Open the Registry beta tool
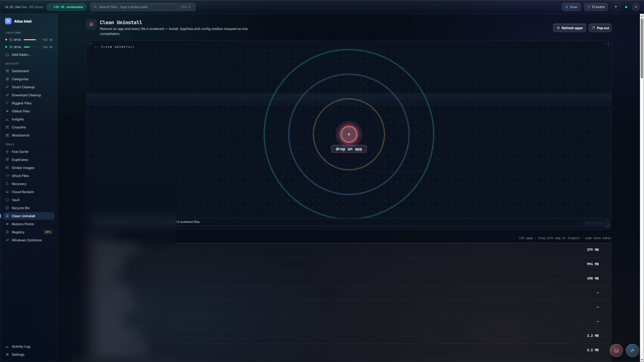This screenshot has height=362, width=644. tap(29, 232)
